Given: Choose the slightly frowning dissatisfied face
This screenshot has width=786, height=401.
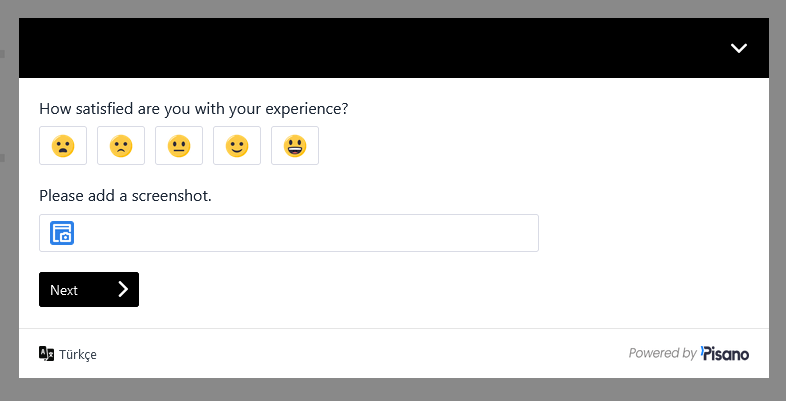Looking at the screenshot, I should click(121, 146).
